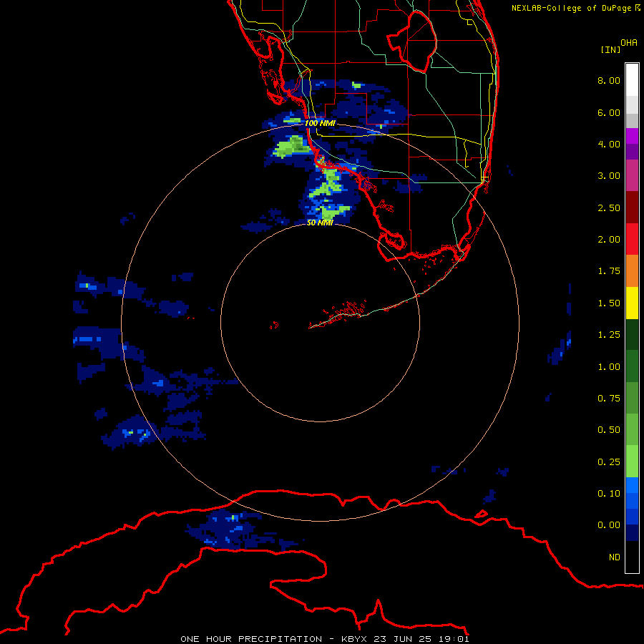
Task: Click the bright magenta legend swatch
Action: click(x=632, y=136)
